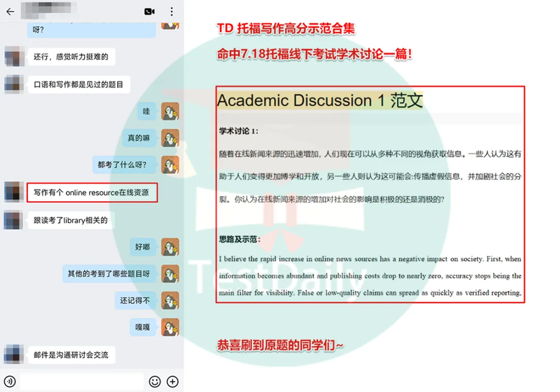Select the '都考了什么呀?' message bubble
This screenshot has width=560, height=392.
coord(124,165)
